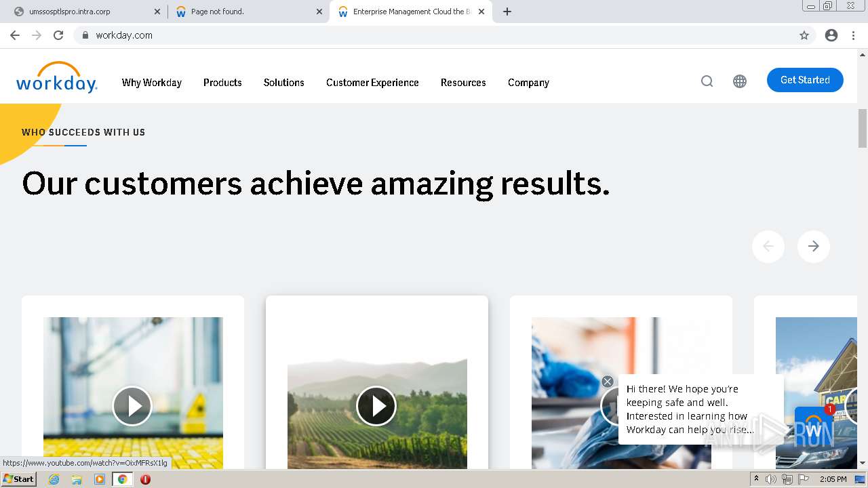868x488 pixels.
Task: Close the umssosptlspro.intra.corp tab
Action: pos(157,12)
